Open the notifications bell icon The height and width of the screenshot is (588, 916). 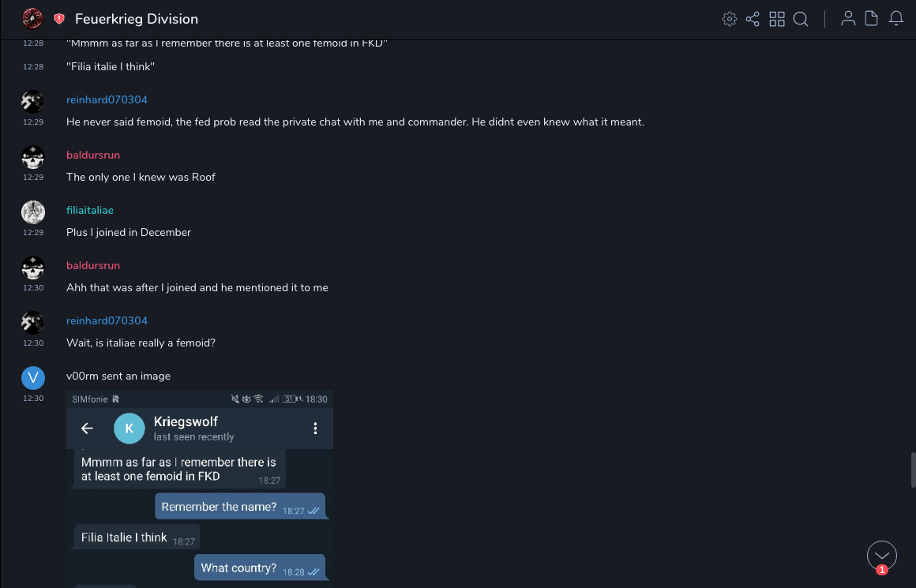coord(896,19)
